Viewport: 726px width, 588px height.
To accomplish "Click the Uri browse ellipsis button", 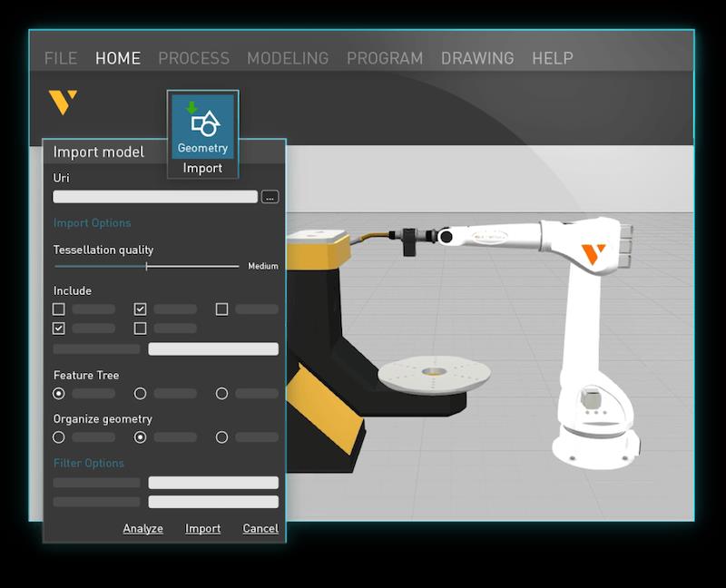I will (270, 197).
